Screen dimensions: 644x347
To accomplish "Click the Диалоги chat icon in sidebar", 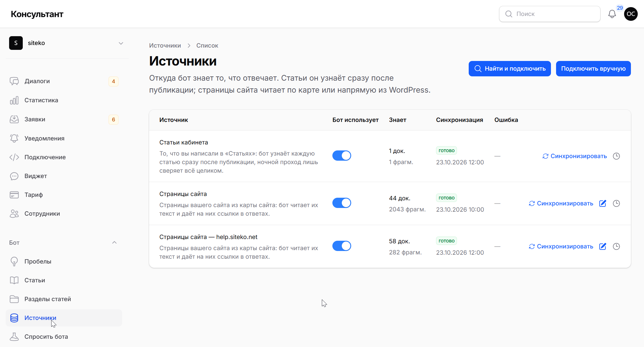I will [x=14, y=81].
